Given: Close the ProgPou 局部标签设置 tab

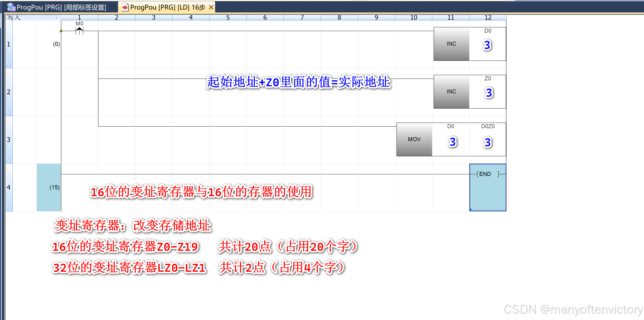Looking at the screenshot, I should 114,7.
